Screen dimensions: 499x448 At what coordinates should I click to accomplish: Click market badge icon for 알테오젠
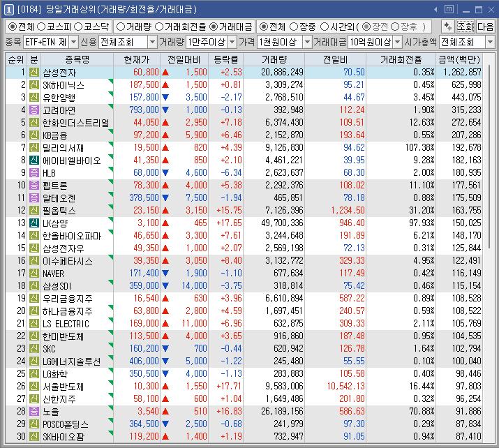pyautogui.click(x=34, y=198)
